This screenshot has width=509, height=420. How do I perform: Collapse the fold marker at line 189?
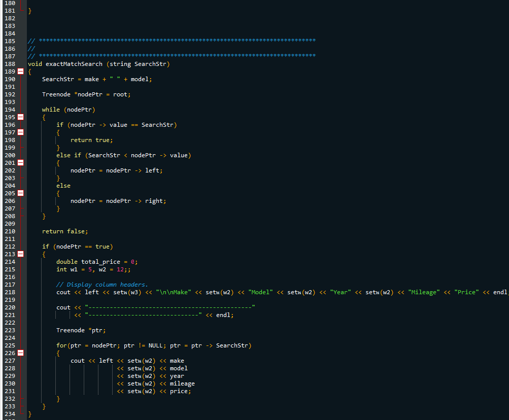point(20,72)
